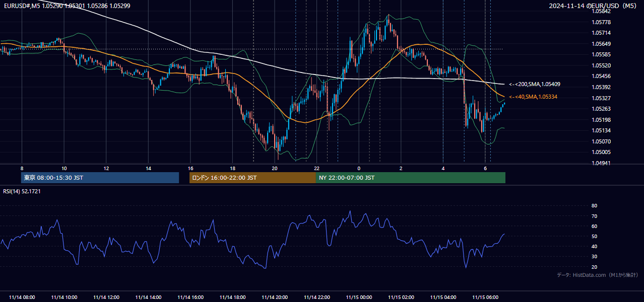Click the 2024-11-14 EUR/USD (M5) chart title
Image resolution: width=644 pixels, height=302 pixels.
[x=594, y=6]
